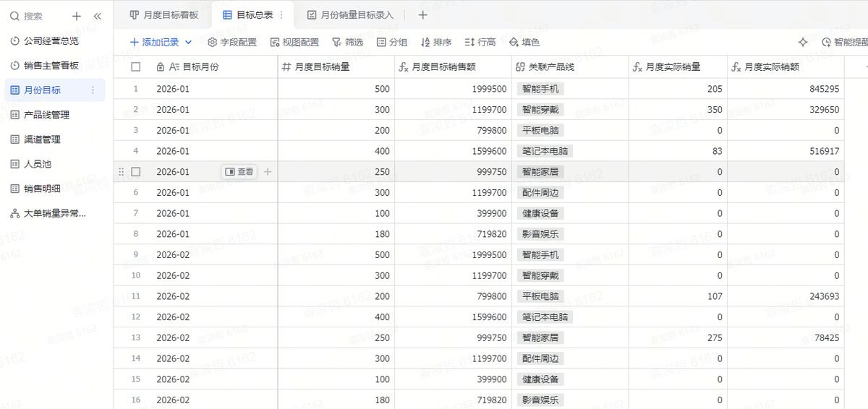Click 笔记本电脑 tag in row 4
Viewport: 868px width, 409px height.
[545, 151]
